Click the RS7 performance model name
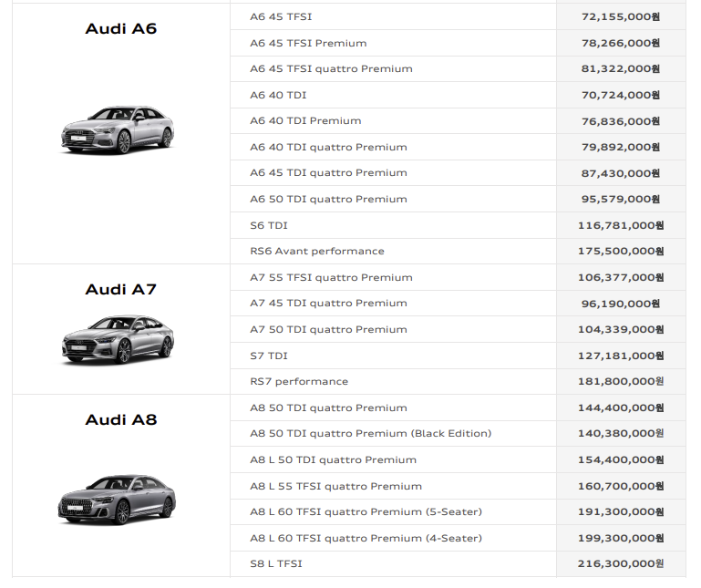Screen dimensions: 701x588 [x=299, y=381]
